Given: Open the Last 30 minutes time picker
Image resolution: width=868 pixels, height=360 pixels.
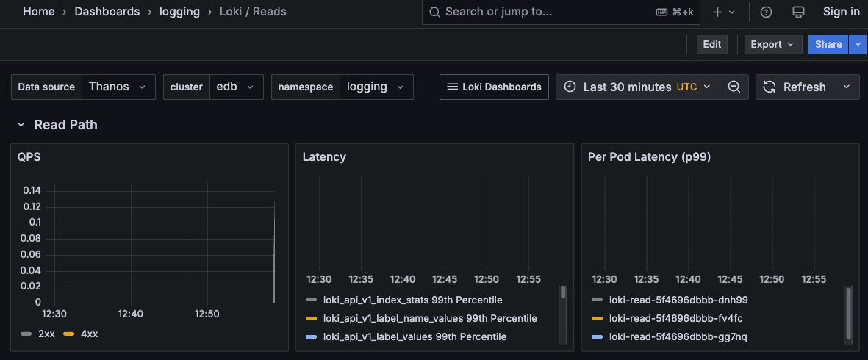Looking at the screenshot, I should (x=638, y=87).
